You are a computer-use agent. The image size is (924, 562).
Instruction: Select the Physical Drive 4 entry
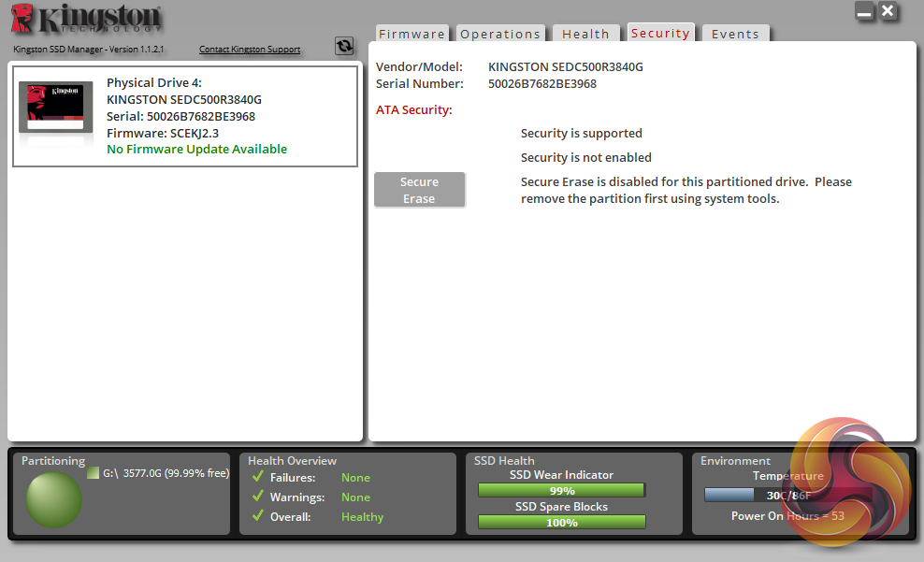(x=185, y=116)
